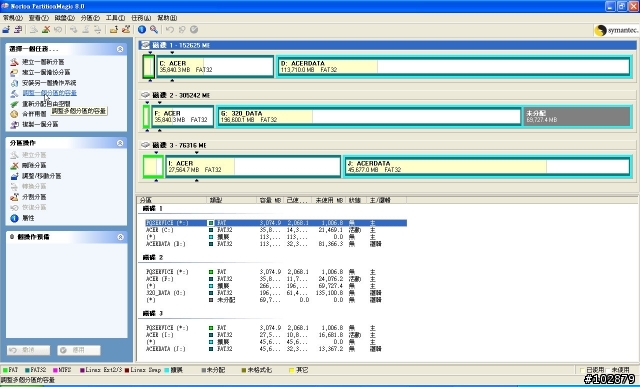Click the magnifying glass toolbar icon
This screenshot has width=640, height=387.
coord(154,29)
